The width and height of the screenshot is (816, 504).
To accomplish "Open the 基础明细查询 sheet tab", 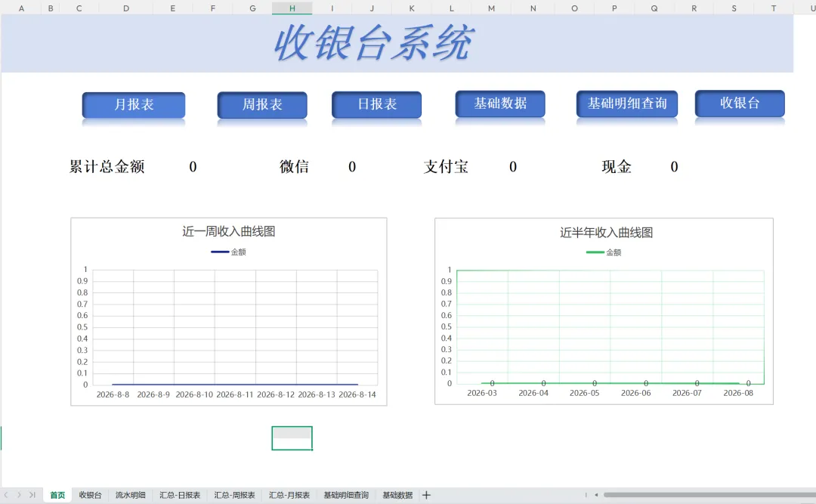I will pos(345,495).
